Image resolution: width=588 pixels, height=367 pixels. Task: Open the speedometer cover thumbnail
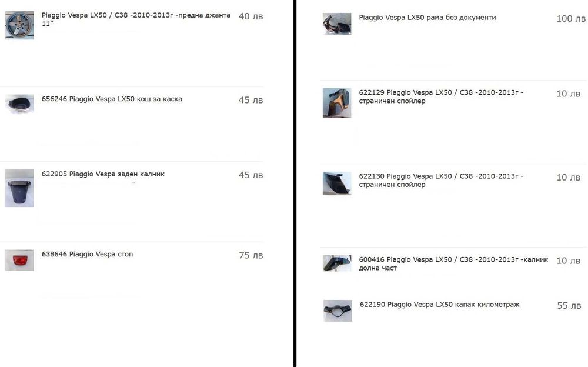pos(338,311)
